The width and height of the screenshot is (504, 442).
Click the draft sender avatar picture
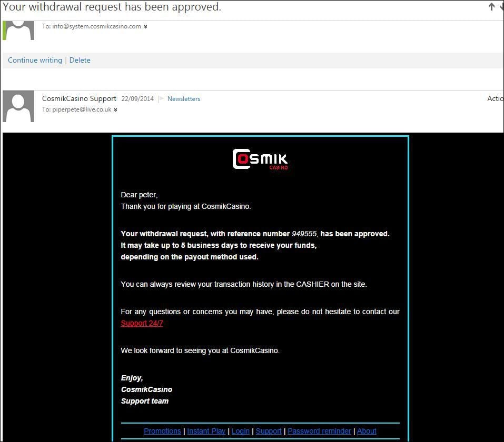pos(18,30)
